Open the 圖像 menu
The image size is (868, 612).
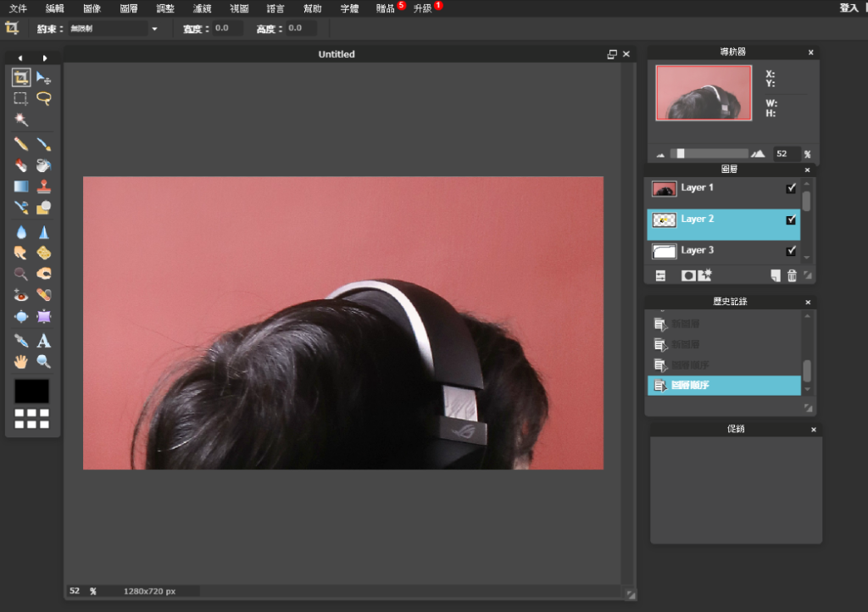(92, 8)
